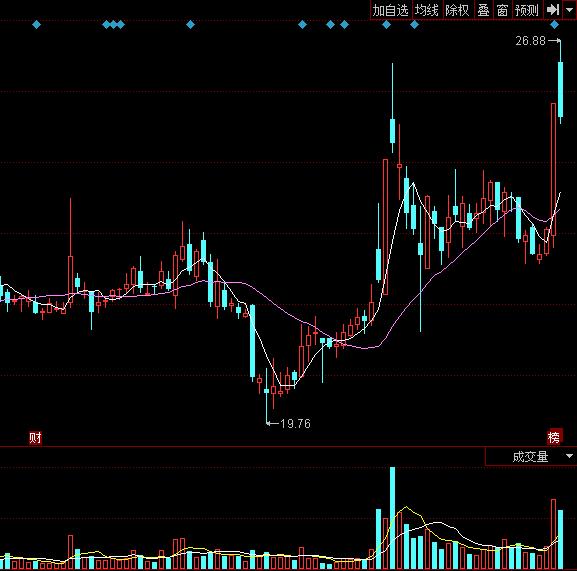The width and height of the screenshot is (577, 571).
Task: Toggle the 除权 ex-rights adjustment
Action: click(458, 10)
